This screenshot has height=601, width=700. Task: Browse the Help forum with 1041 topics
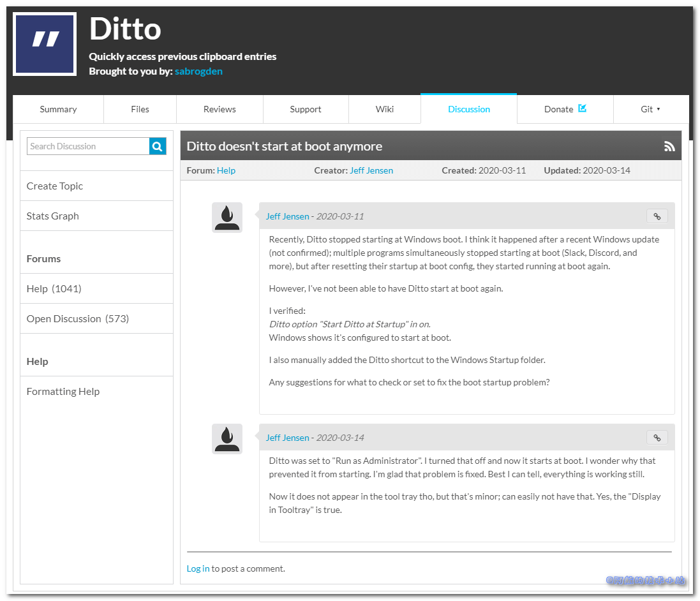(x=54, y=288)
